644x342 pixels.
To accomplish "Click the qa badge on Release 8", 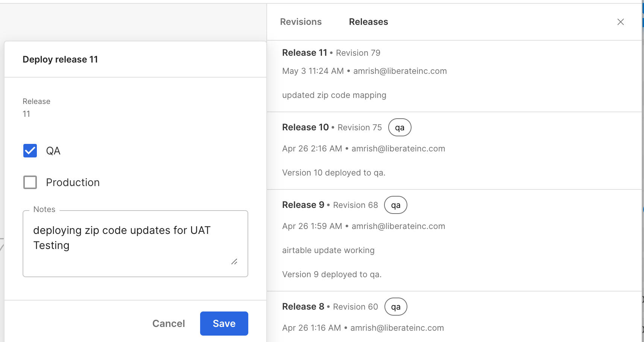I will (395, 307).
